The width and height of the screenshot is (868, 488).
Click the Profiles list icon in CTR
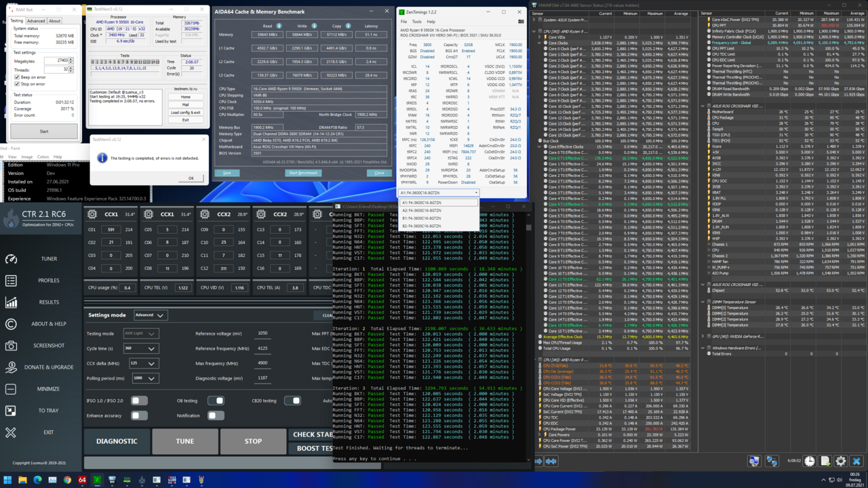point(11,281)
